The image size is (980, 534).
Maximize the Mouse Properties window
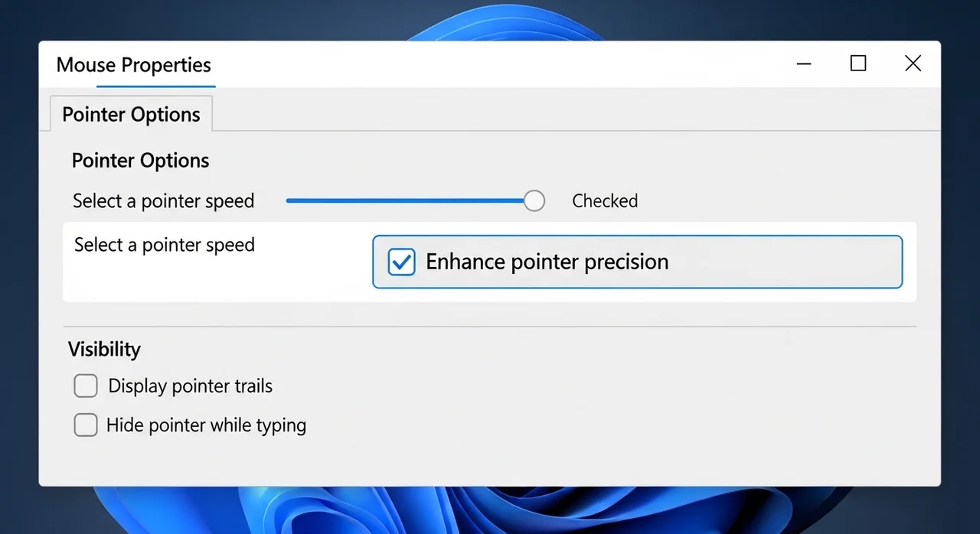pos(858,63)
